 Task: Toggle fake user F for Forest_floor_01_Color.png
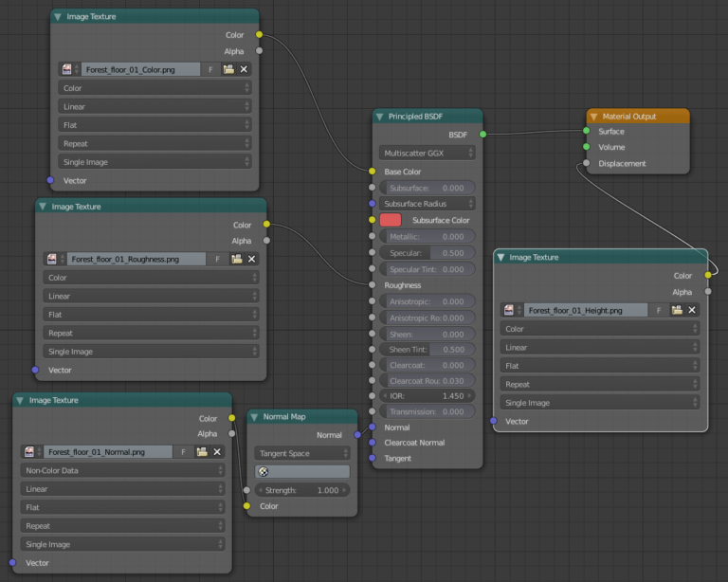pos(210,69)
